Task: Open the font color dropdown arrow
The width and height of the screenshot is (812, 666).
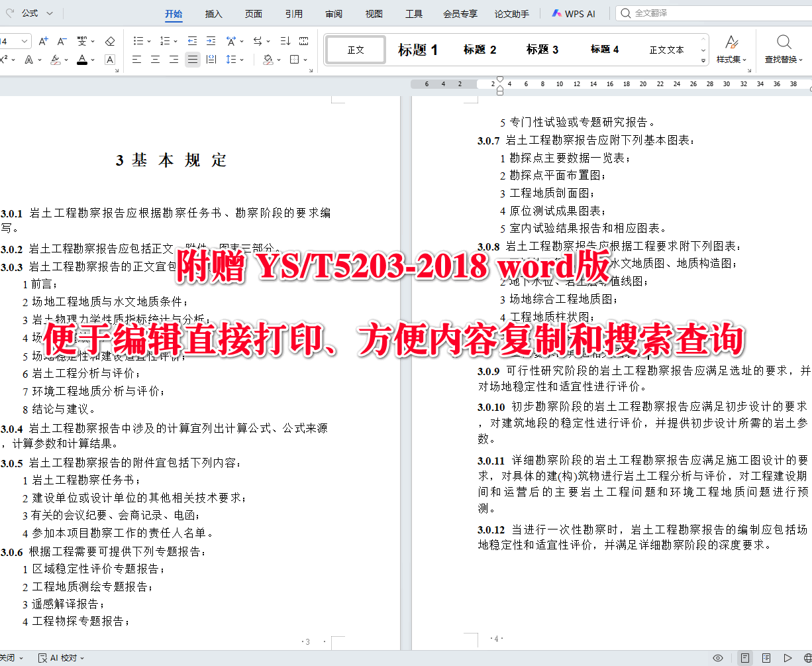Action: pos(93,60)
